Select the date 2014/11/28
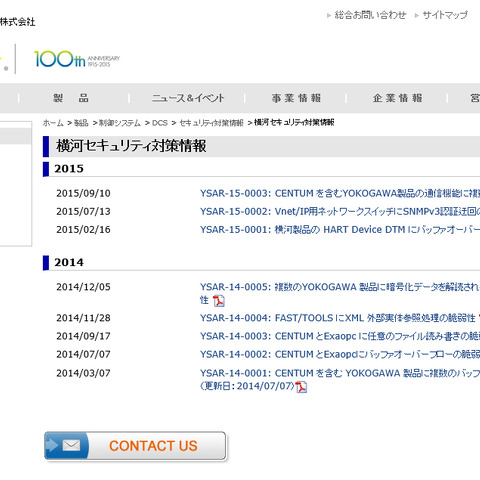This screenshot has width=480, height=480. (x=83, y=318)
